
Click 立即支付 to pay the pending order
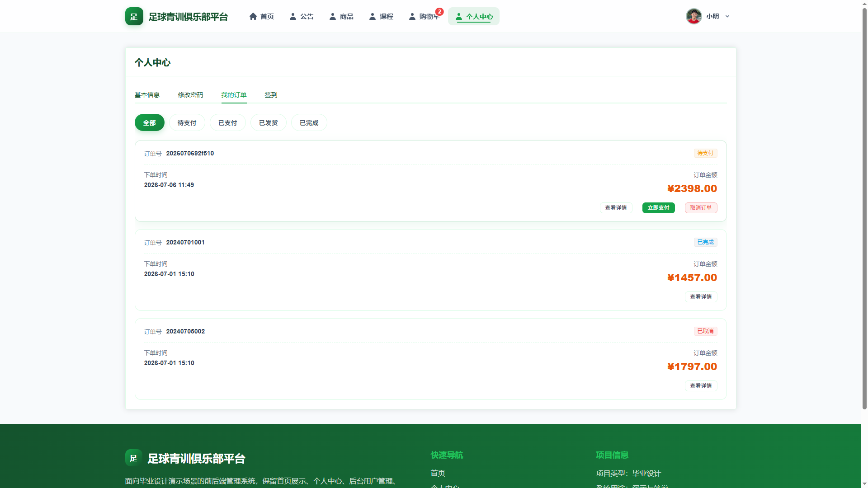point(659,208)
